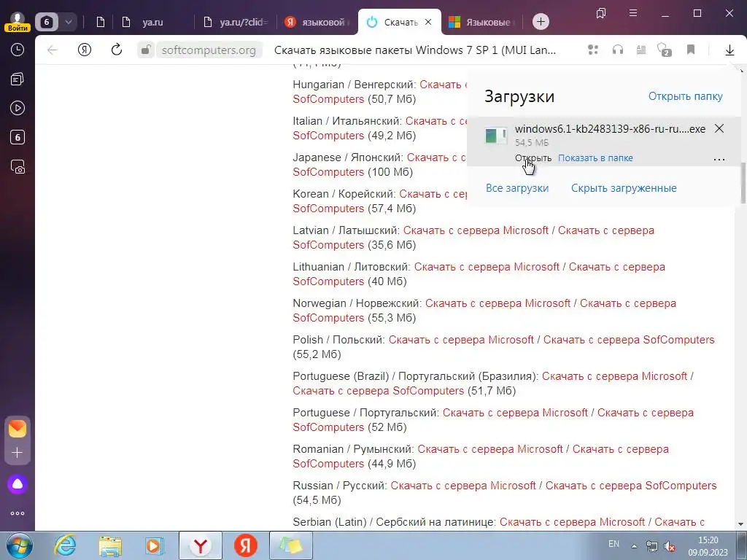Show hidden tray icons arrow
Viewport: 747px width, 560px height.
click(x=634, y=545)
